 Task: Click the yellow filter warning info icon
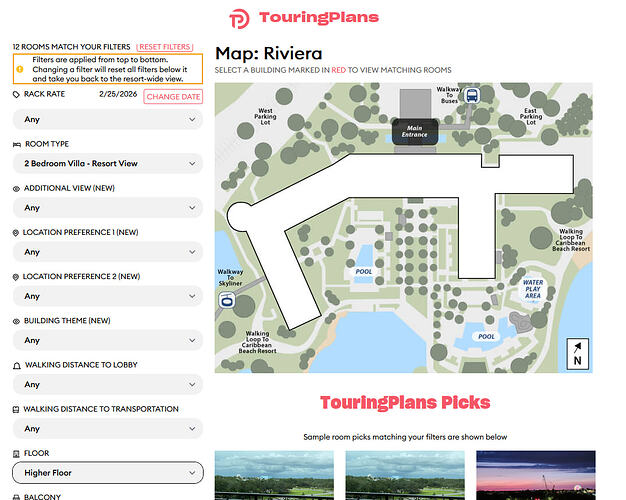[x=19, y=69]
